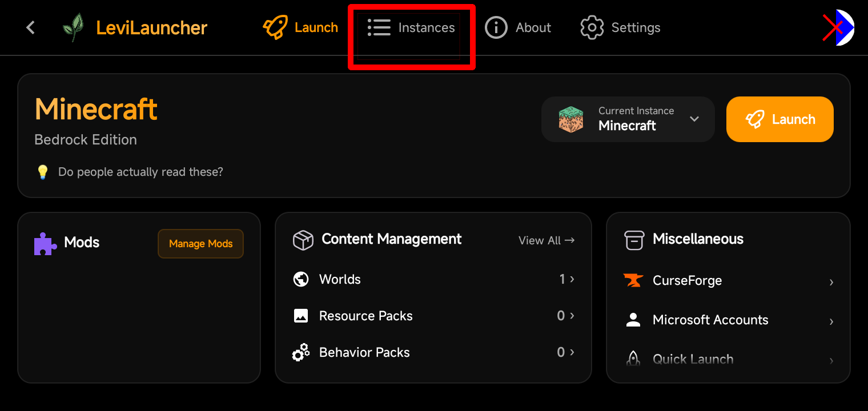This screenshot has width=868, height=411.
Task: Go back using the left arrow
Action: (x=31, y=27)
